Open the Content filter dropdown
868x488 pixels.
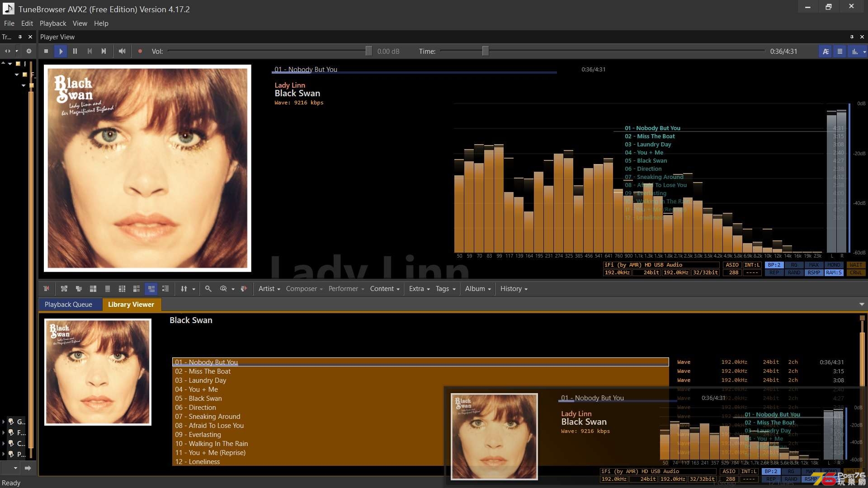click(385, 289)
